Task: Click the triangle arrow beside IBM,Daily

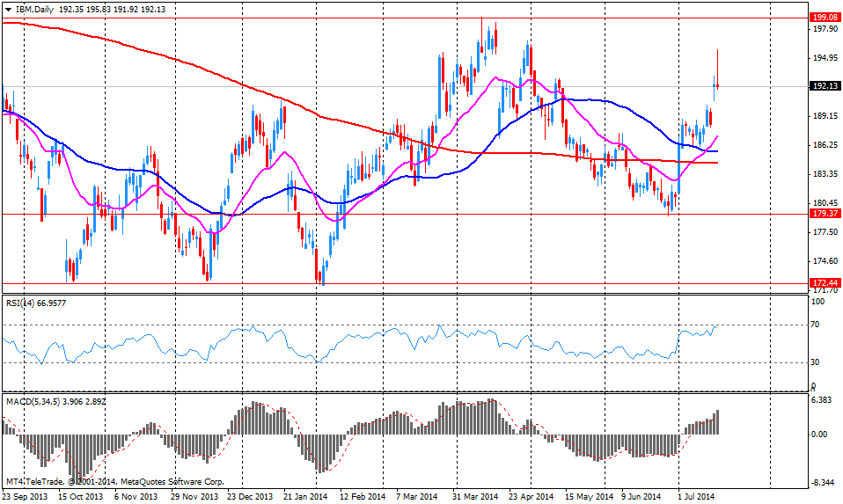Action: point(8,7)
